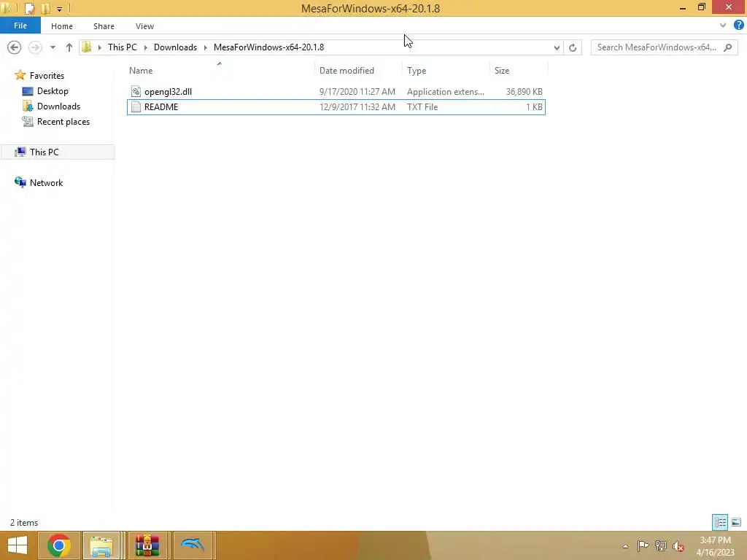
Task: Launch Google Chrome from the taskbar
Action: (58, 545)
